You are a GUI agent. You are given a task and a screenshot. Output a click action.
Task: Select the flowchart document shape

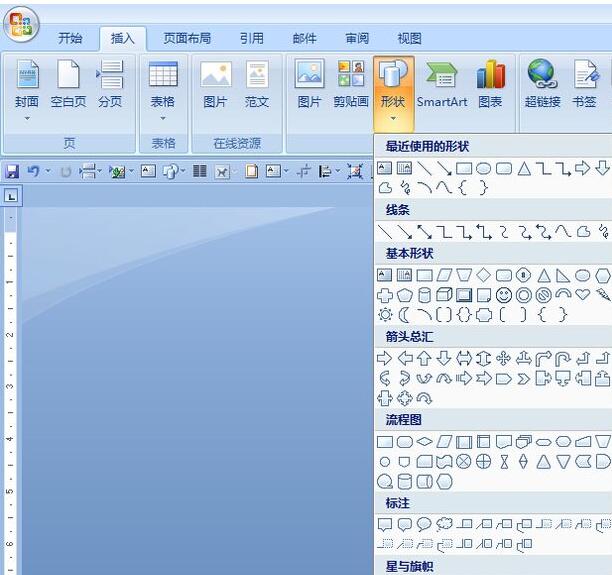(503, 442)
